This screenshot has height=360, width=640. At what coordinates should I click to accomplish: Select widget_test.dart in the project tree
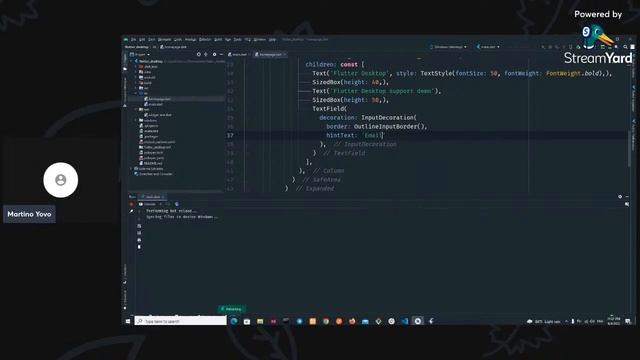pos(158,115)
